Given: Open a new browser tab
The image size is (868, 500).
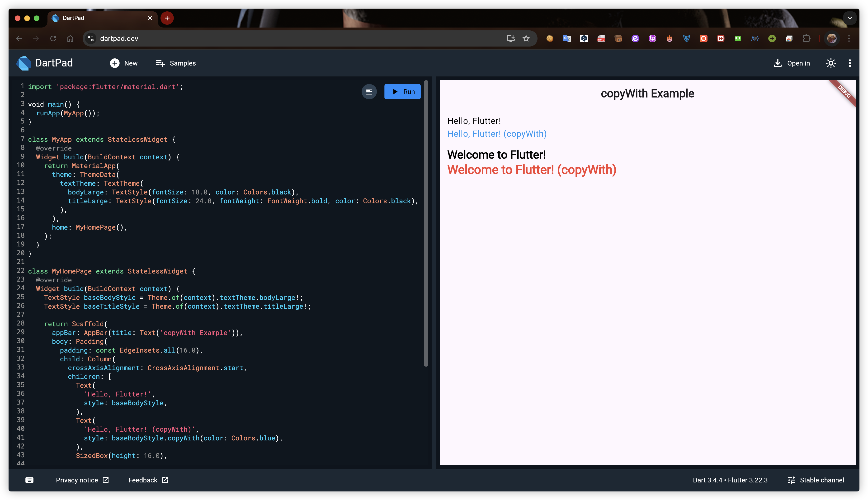Looking at the screenshot, I should [x=167, y=18].
